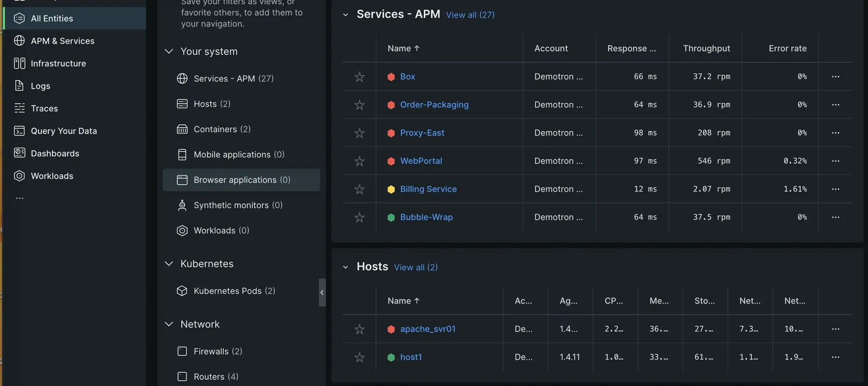Sort services by Response time column
868x386 pixels.
[x=631, y=48]
